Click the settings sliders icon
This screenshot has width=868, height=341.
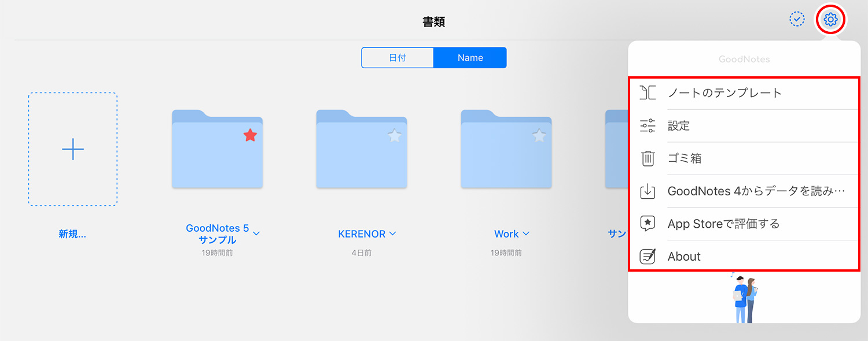(x=648, y=125)
